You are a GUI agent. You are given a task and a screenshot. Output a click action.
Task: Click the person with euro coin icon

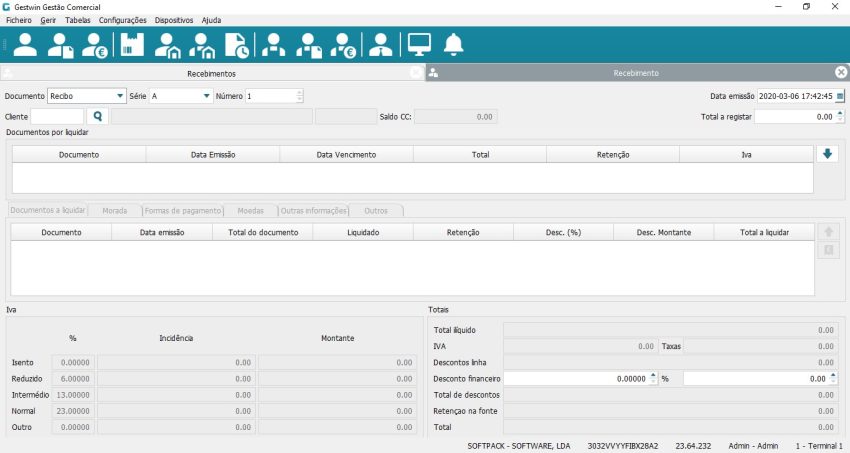click(95, 45)
